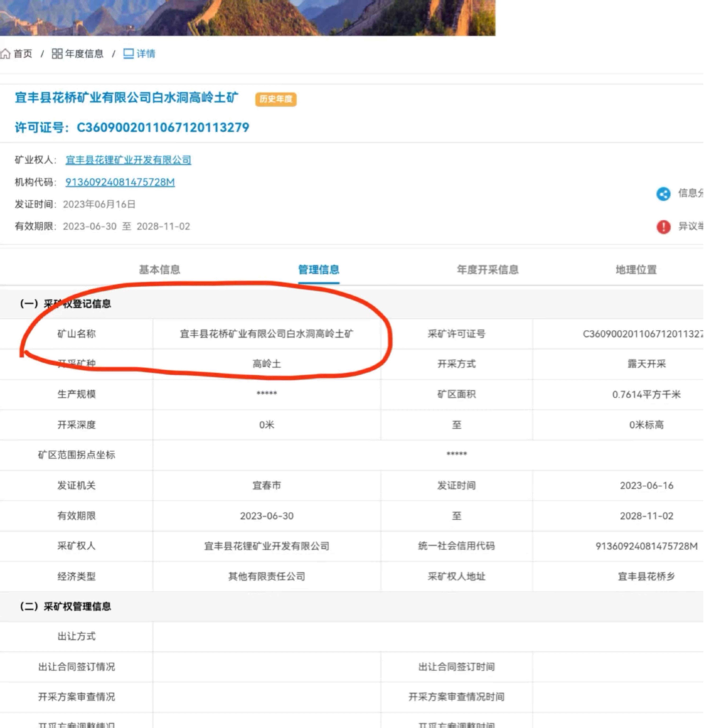Click the 开采方案审查情况时间 label cell
Viewport: 704px width, 728px height.
point(457,697)
